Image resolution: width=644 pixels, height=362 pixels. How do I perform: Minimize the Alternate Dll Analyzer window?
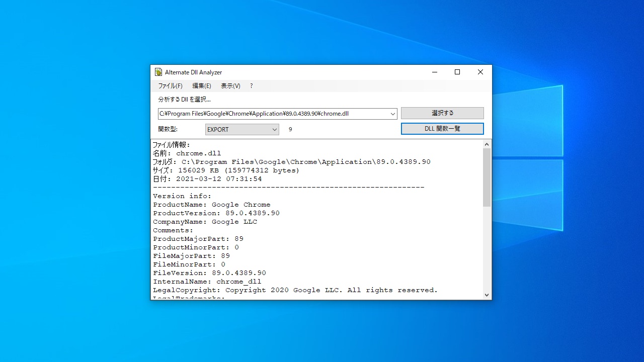click(434, 72)
